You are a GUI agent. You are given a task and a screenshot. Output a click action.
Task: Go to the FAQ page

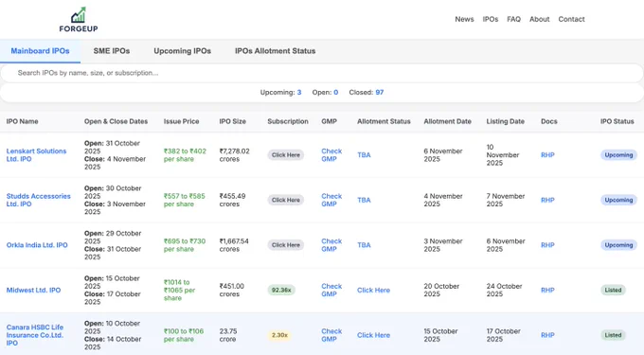pyautogui.click(x=513, y=19)
